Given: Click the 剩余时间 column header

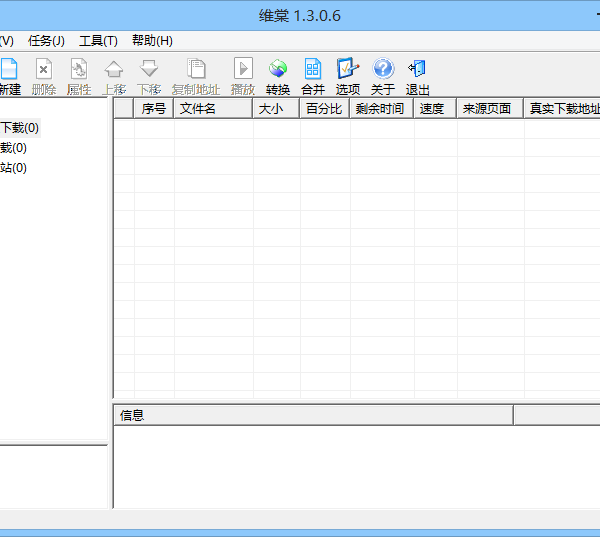Looking at the screenshot, I should click(381, 109).
